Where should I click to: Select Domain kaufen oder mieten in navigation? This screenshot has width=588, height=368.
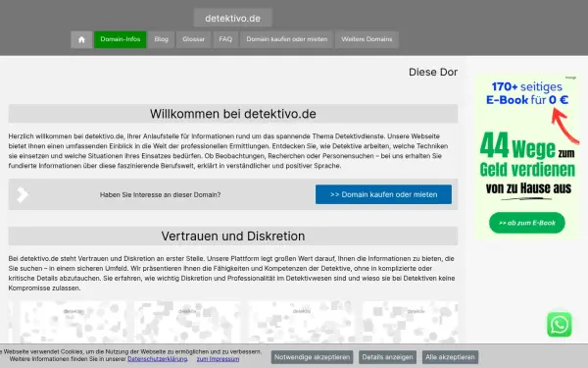coord(287,39)
